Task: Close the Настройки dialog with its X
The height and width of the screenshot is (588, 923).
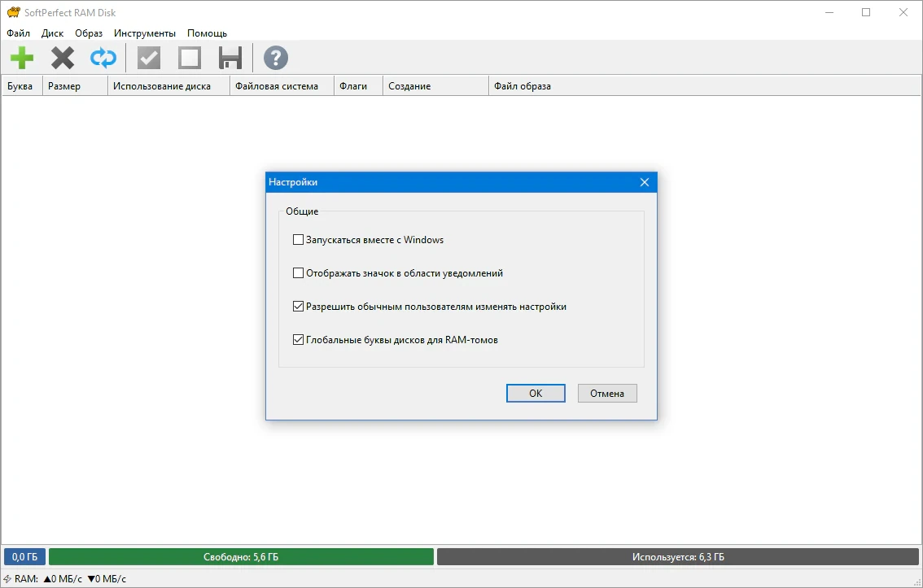Action: pyautogui.click(x=645, y=182)
